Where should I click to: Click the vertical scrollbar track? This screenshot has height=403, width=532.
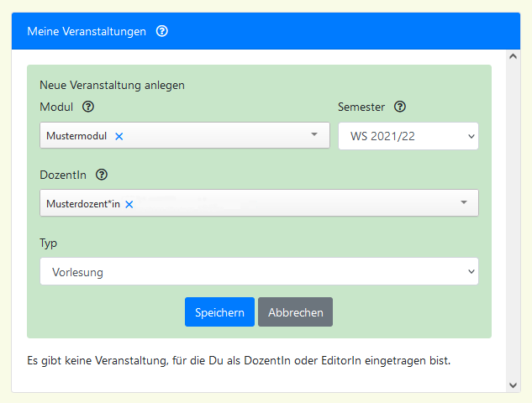coord(514,218)
